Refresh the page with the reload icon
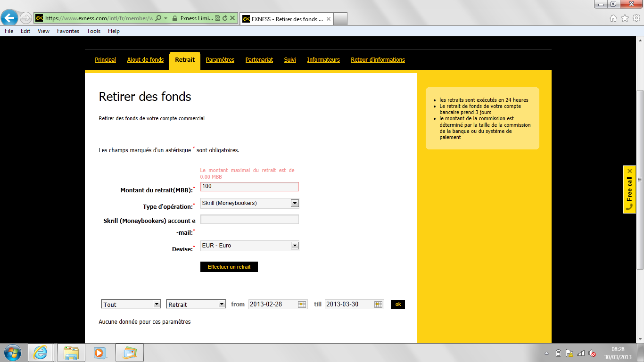This screenshot has height=362, width=644. 225,18
